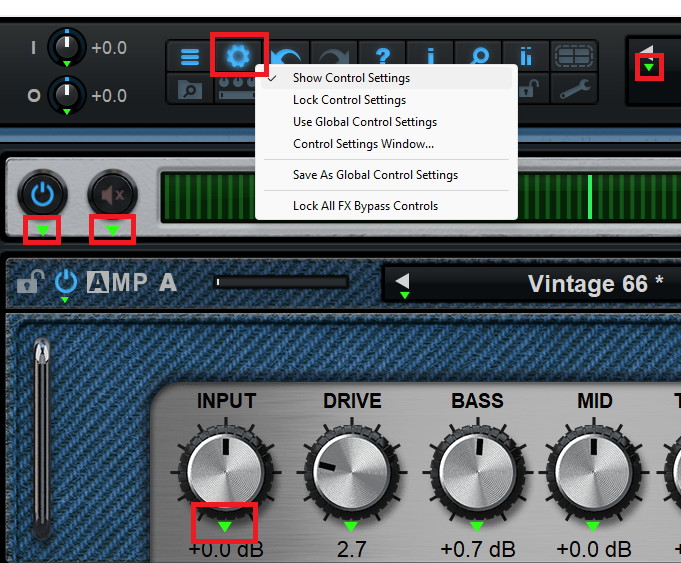681x563 pixels.
Task: Click the green level meter display
Action: [x=420, y=197]
